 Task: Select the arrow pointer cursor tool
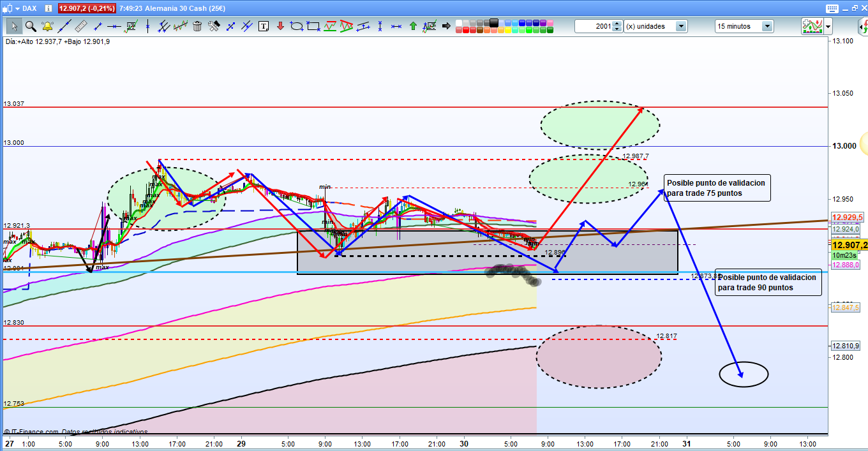[14, 26]
